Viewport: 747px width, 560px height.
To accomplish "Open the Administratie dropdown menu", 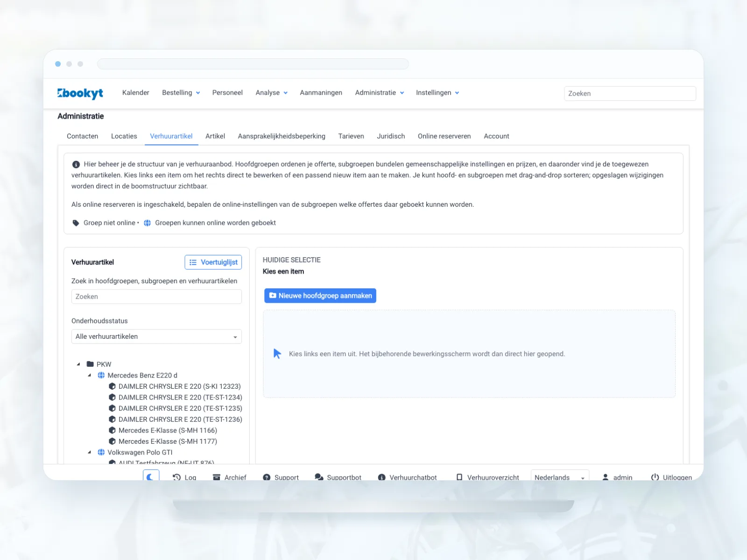I will (x=380, y=93).
